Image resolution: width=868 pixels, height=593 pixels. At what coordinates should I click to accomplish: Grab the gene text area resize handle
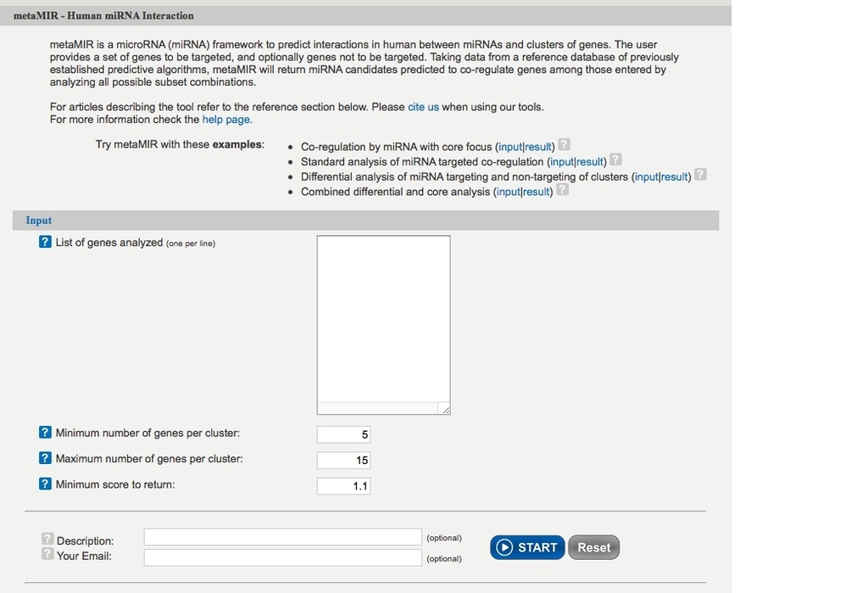coord(445,409)
